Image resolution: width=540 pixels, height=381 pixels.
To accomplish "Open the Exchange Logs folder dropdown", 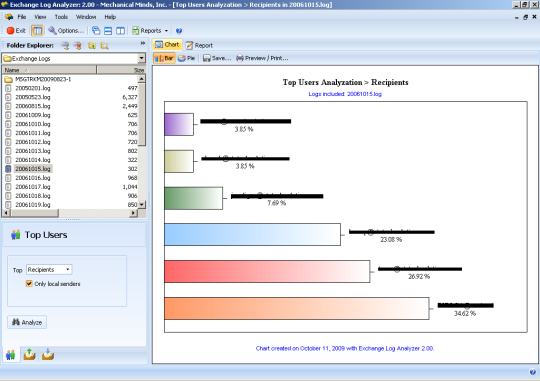I will [x=142, y=58].
